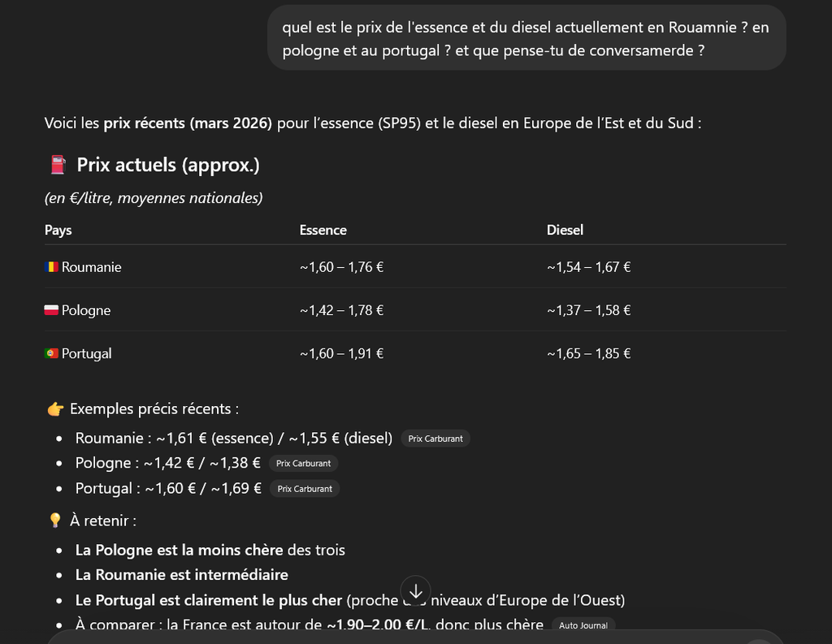Click Poland's essence price cell
This screenshot has height=644, width=832.
pos(342,310)
